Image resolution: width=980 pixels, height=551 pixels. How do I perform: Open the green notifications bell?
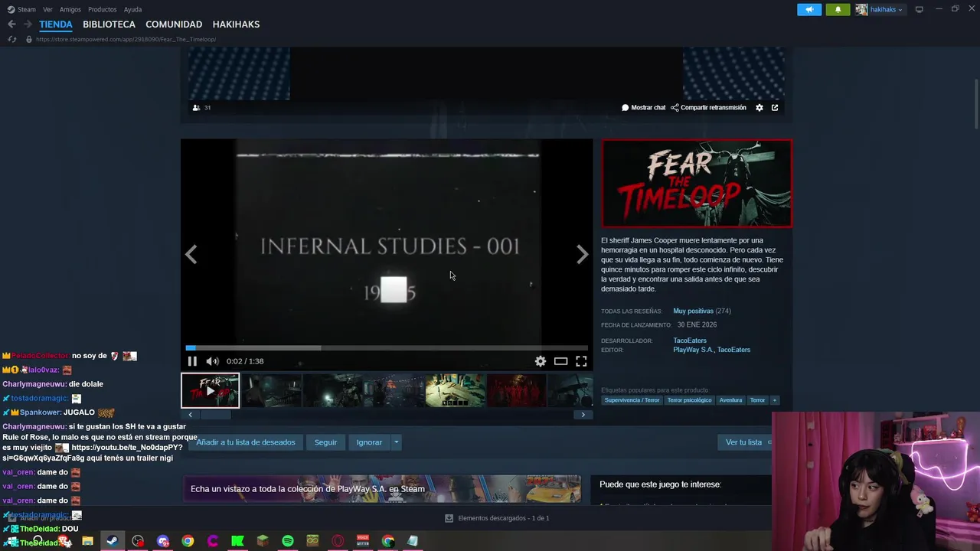tap(838, 9)
